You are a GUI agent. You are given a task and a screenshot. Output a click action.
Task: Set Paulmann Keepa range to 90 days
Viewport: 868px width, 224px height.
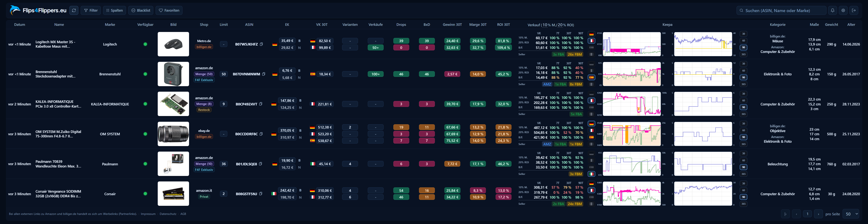743,167
